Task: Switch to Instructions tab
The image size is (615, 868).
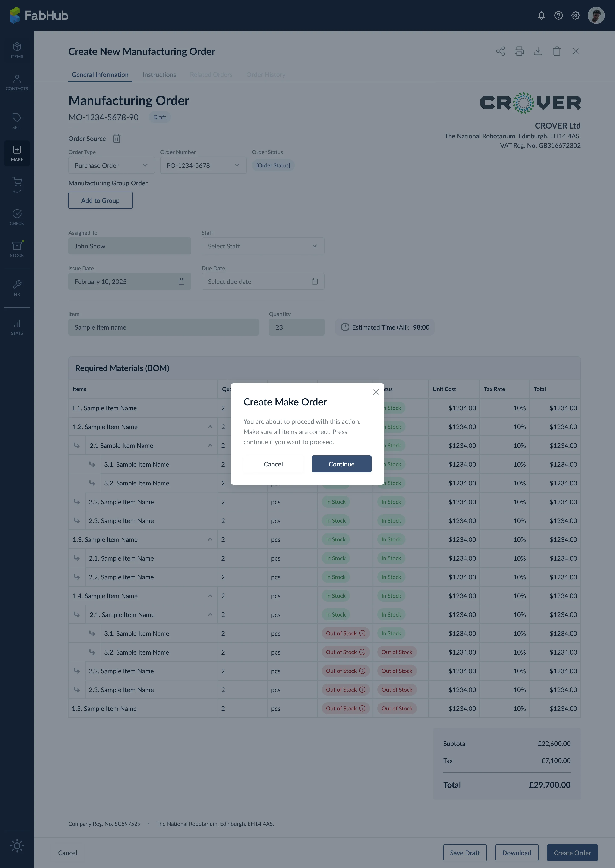Action: [x=159, y=75]
